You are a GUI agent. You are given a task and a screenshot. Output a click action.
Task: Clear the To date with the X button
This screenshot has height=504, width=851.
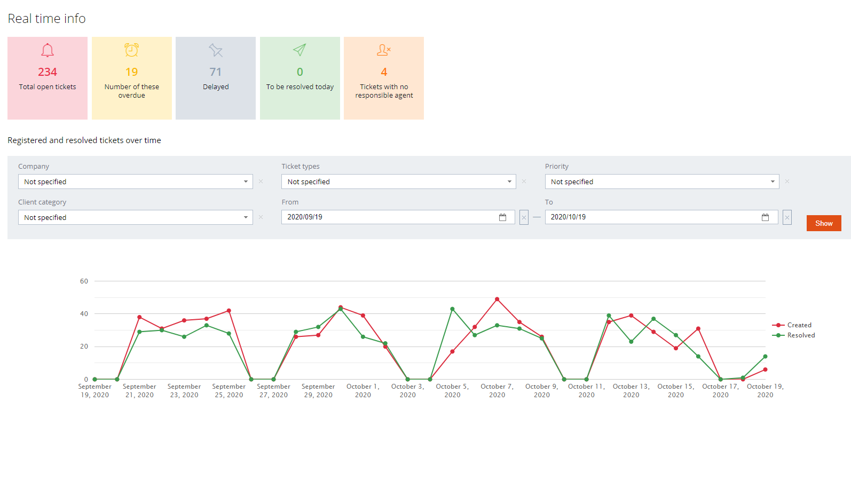[x=787, y=217]
